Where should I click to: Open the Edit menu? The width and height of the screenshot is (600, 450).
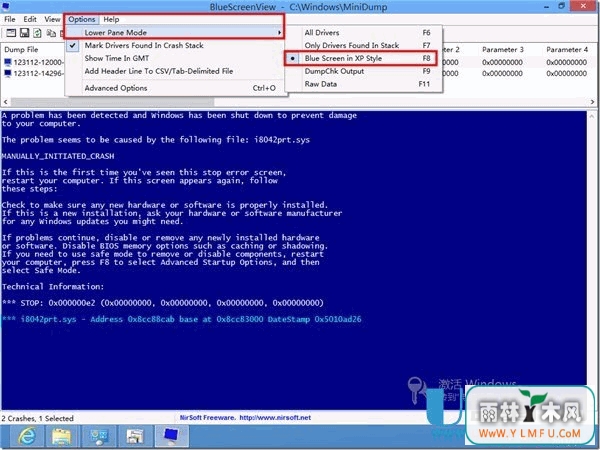30,19
